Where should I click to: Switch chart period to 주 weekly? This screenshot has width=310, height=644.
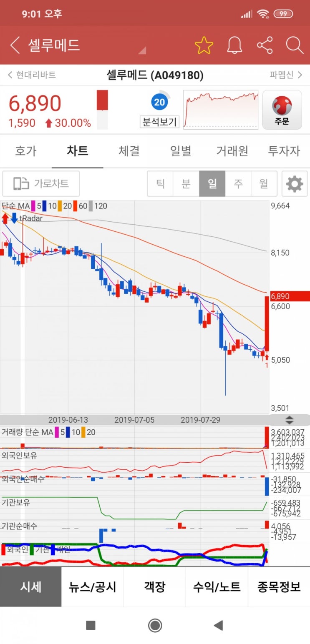238,183
